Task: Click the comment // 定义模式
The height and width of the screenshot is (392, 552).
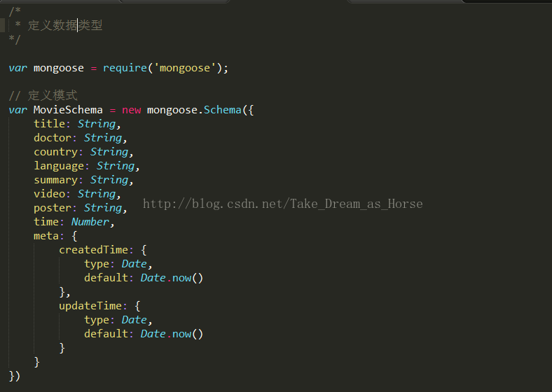Action: [43, 96]
